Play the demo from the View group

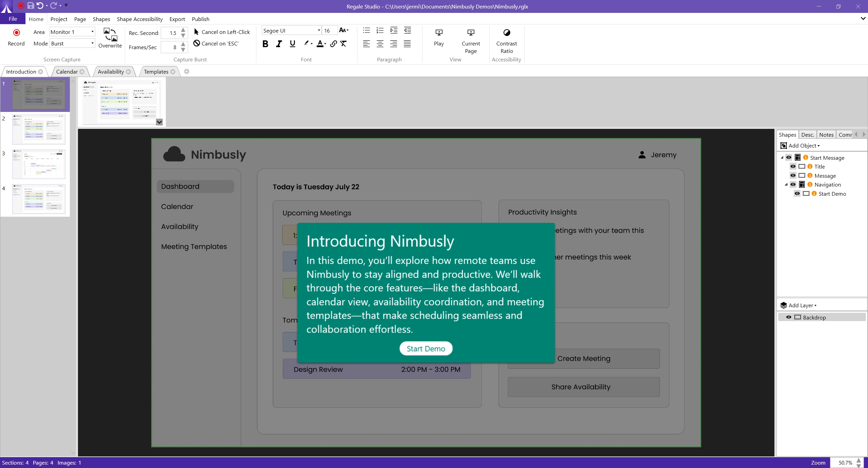439,33
